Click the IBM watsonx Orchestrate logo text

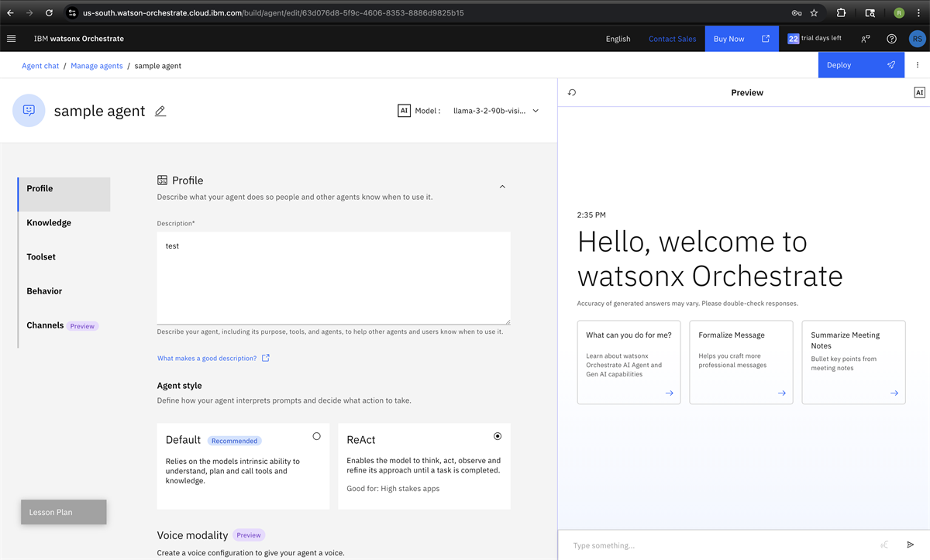[x=79, y=39]
